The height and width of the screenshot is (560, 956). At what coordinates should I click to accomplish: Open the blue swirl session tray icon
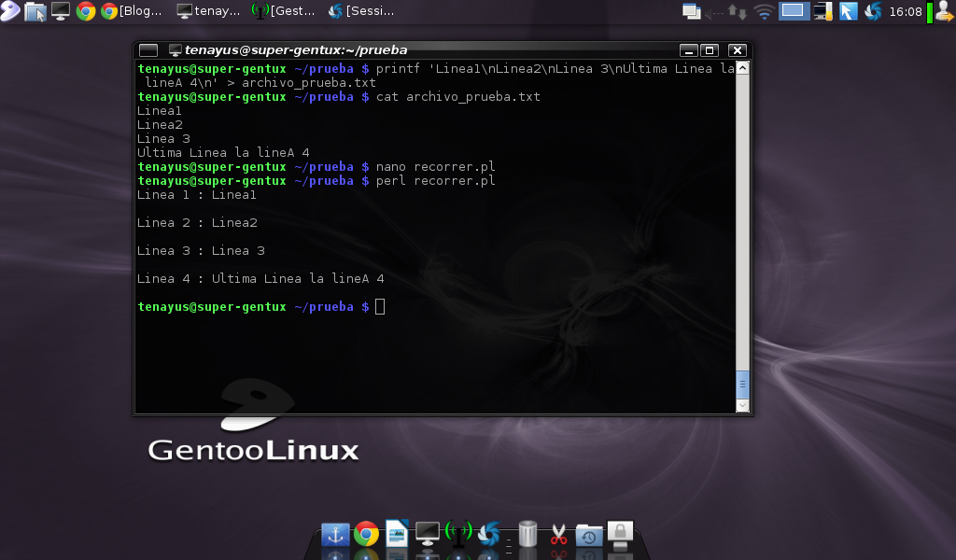point(873,11)
